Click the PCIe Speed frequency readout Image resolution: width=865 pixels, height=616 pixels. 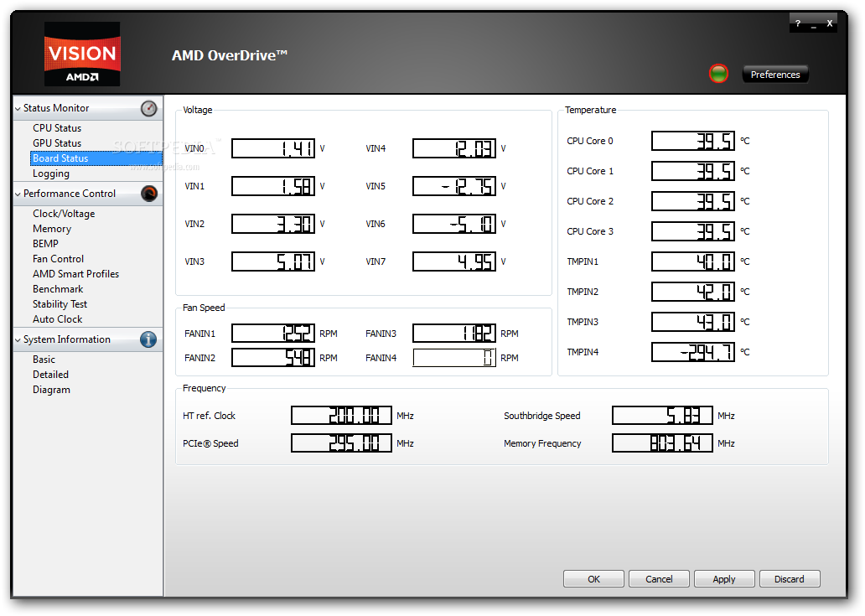341,443
